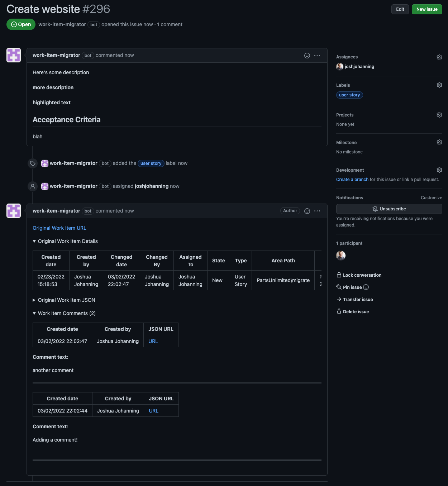
Task: Open the Labels settings gear
Action: tap(439, 85)
